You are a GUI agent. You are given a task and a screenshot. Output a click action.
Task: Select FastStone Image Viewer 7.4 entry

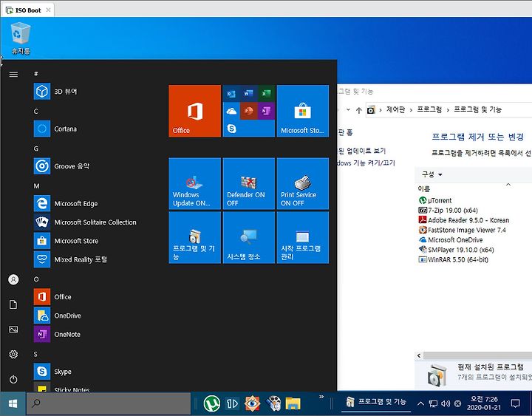tap(462, 230)
